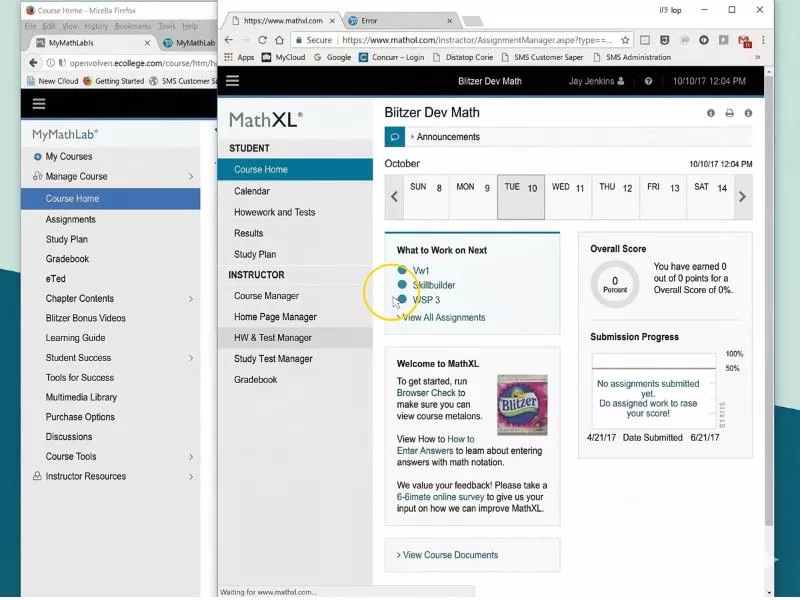800x600 pixels.
Task: Expand Instructor Resources in MyMathLab sidebar
Action: pyautogui.click(x=191, y=477)
